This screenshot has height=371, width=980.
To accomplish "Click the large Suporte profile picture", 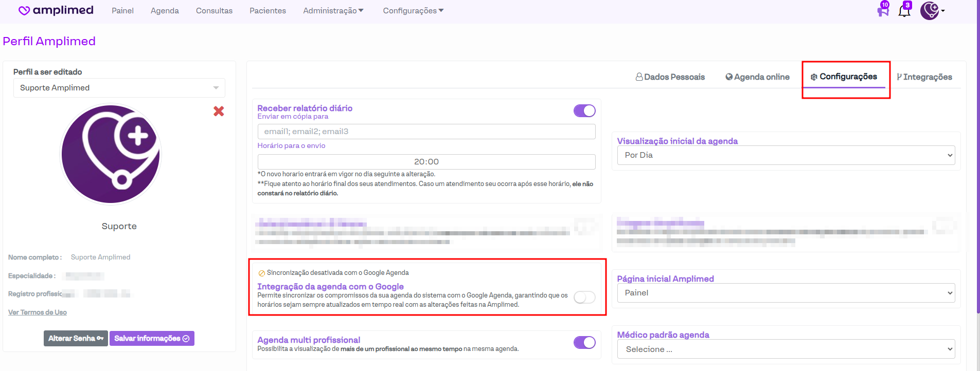I will pyautogui.click(x=111, y=154).
